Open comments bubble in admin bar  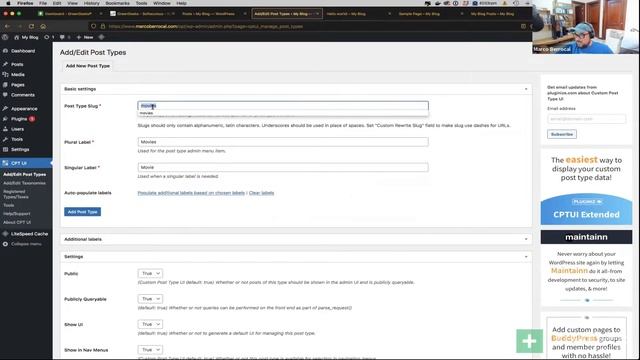(x=65, y=37)
